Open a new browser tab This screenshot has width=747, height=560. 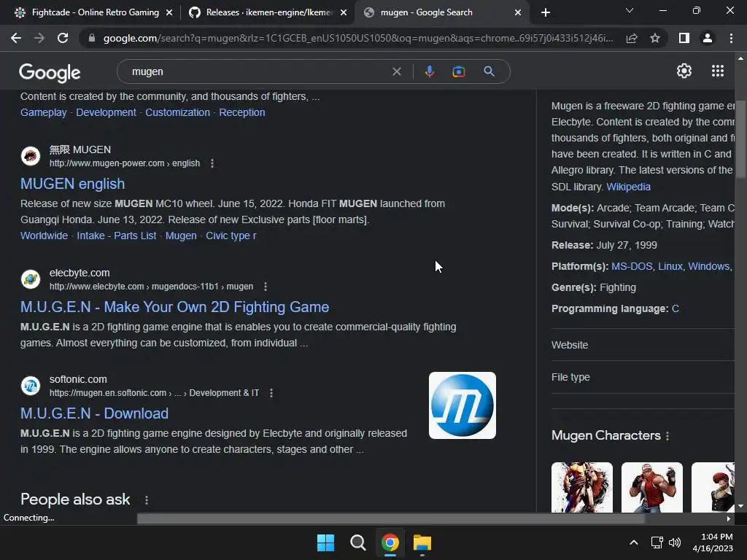pyautogui.click(x=546, y=12)
